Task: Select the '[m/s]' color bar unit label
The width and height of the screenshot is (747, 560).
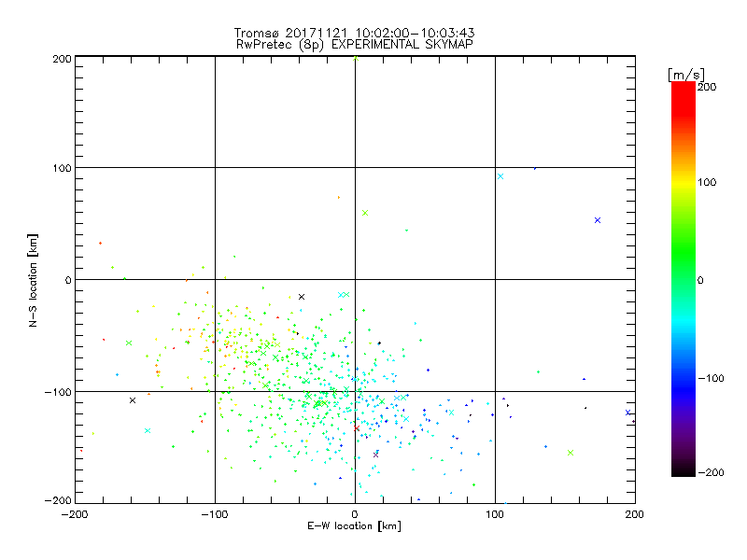Action: pyautogui.click(x=686, y=75)
